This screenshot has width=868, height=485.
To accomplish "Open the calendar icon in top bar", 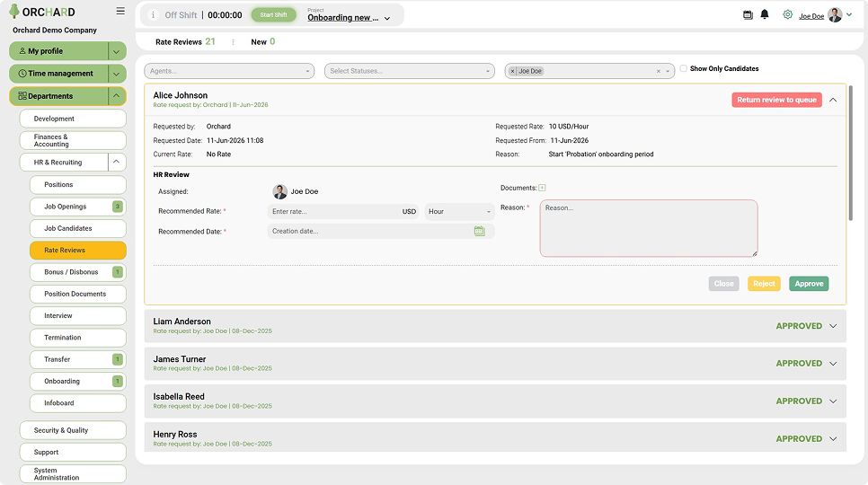I will point(748,15).
